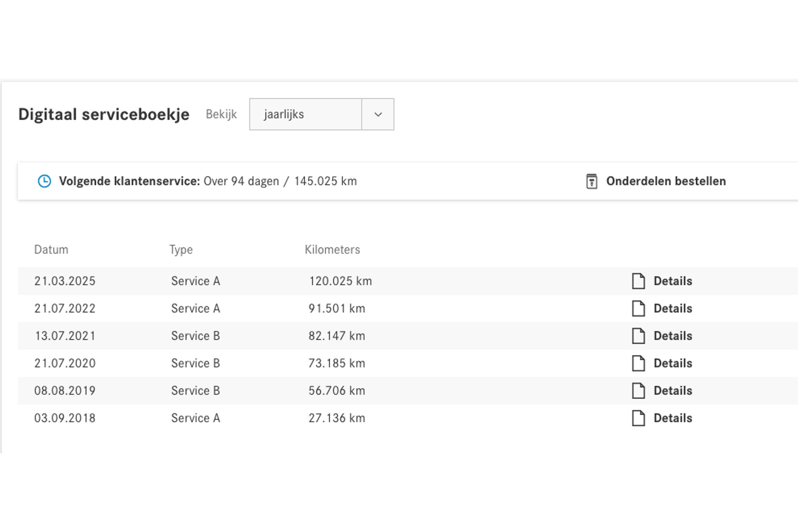View Details of 73.185 km Service B
This screenshot has height=532, width=798.
672,363
